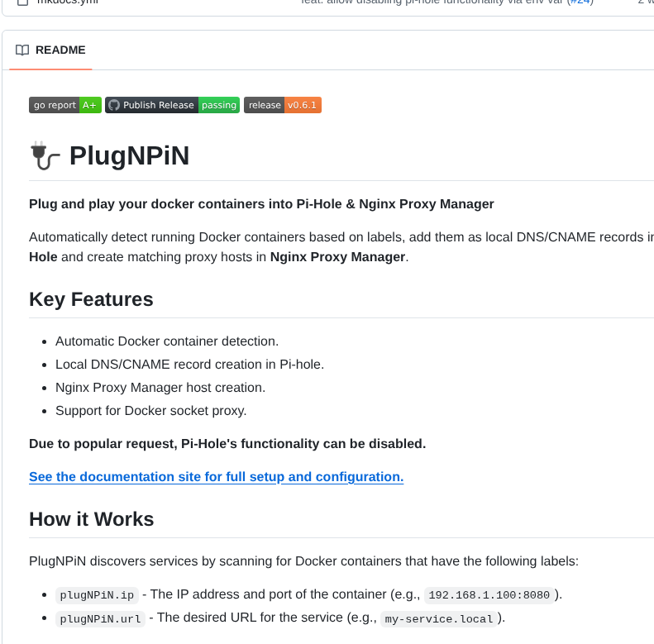Viewport: 654px width, 644px height.
Task: Click the plugNPiN.url code label
Action: tap(99, 618)
